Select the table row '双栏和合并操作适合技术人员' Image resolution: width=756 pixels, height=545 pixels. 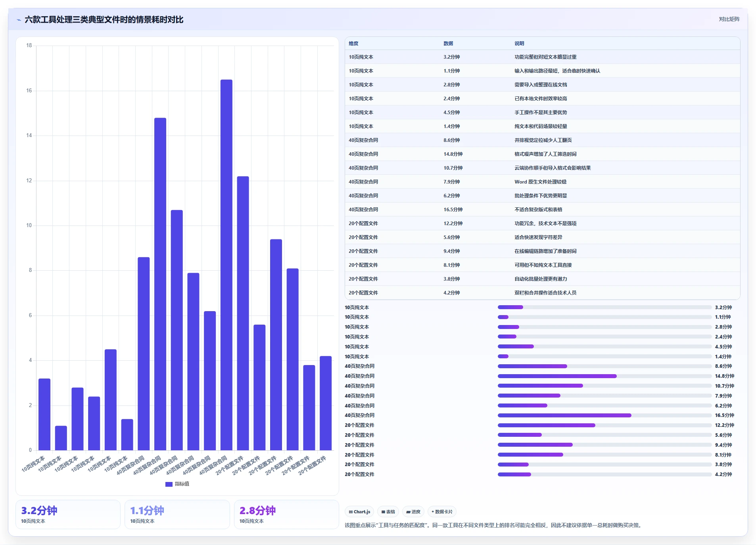[x=542, y=293]
